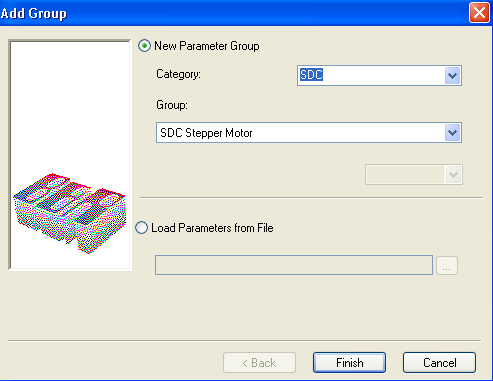Click the New Parameter Group label text
Viewport: 493px width, 381px height.
207,46
